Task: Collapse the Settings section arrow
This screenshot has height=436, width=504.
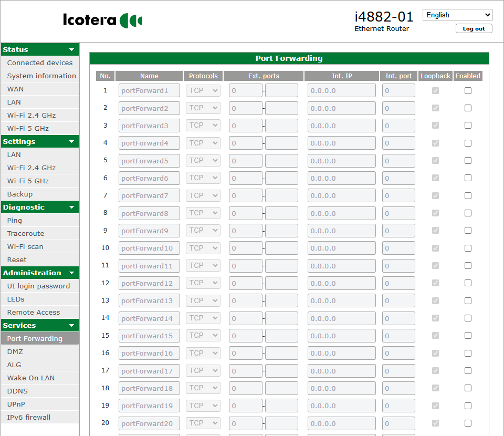Action: click(71, 142)
